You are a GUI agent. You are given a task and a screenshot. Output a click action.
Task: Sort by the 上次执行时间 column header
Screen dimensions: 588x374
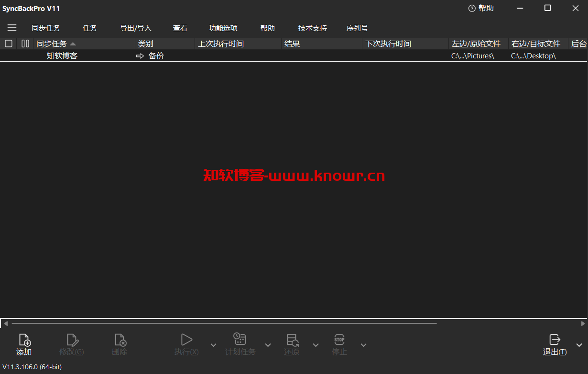click(x=239, y=44)
